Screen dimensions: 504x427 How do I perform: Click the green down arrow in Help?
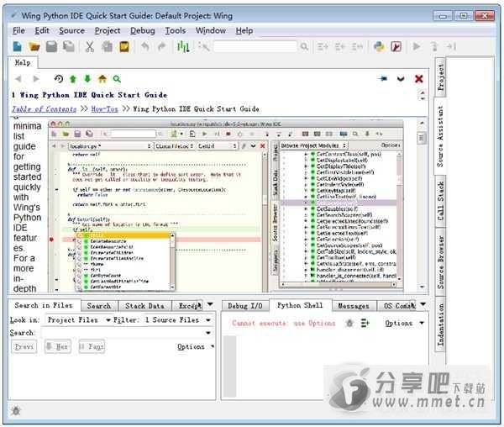pyautogui.click(x=87, y=79)
